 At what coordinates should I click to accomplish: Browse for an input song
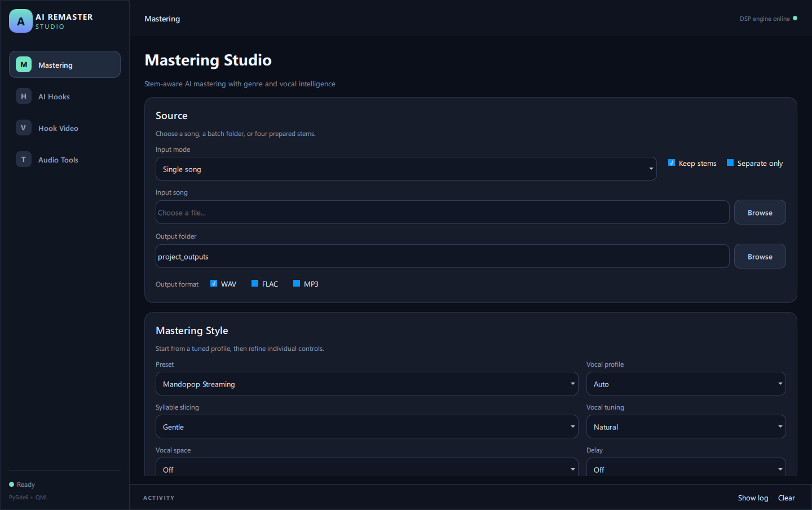tap(760, 212)
